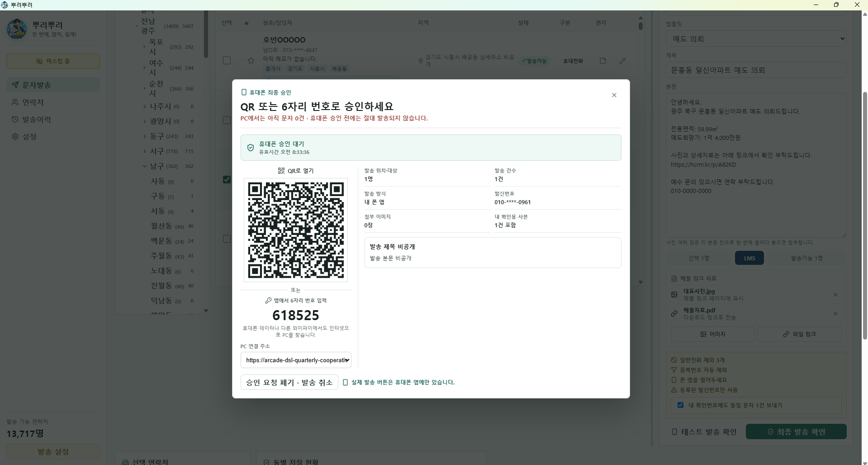Click the 발송 설정 button
The image size is (868, 465).
click(x=53, y=452)
